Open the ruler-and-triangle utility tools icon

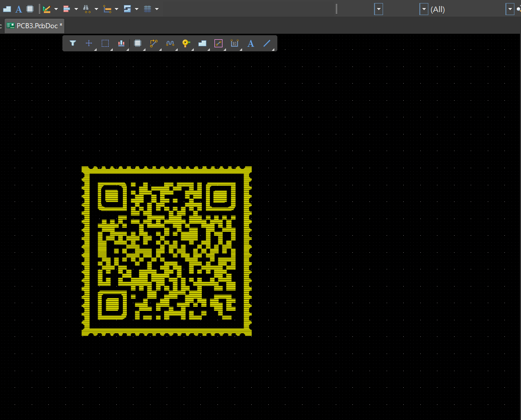click(x=47, y=9)
